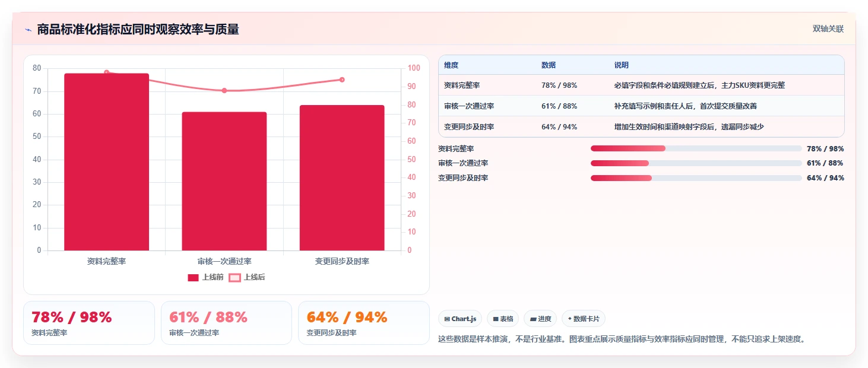The height and width of the screenshot is (368, 868).
Task: Click the description starting 增加生效时间
Action: (x=689, y=127)
